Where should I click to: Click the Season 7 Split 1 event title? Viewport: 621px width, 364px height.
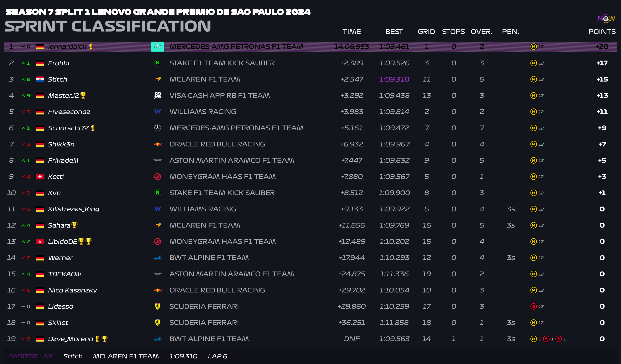(x=158, y=12)
